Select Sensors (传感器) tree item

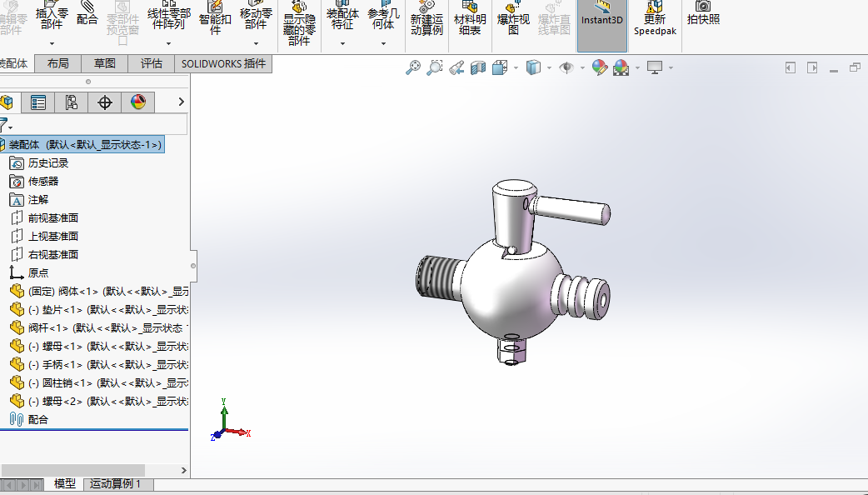(x=34, y=182)
